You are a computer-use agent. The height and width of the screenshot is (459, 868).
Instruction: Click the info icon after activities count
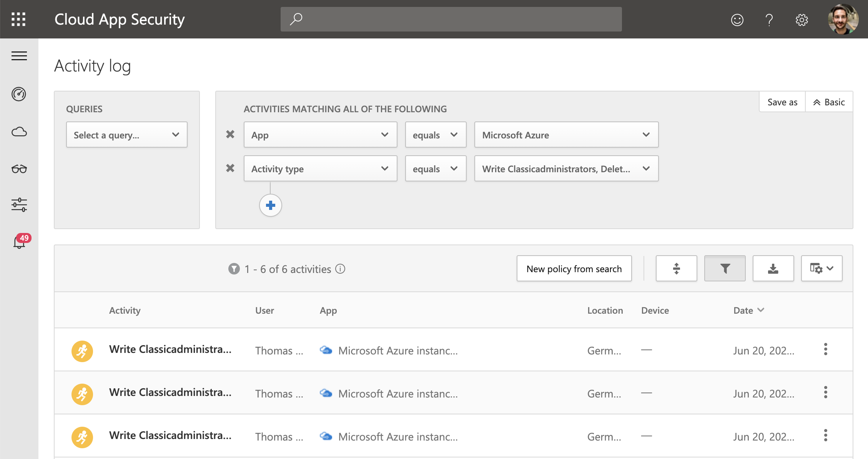pyautogui.click(x=340, y=269)
